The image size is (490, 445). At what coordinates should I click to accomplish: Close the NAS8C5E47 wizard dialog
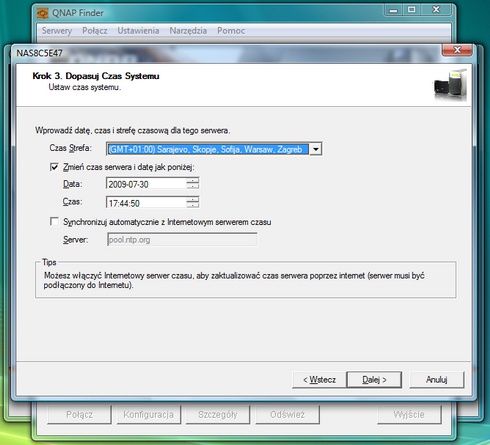click(457, 50)
